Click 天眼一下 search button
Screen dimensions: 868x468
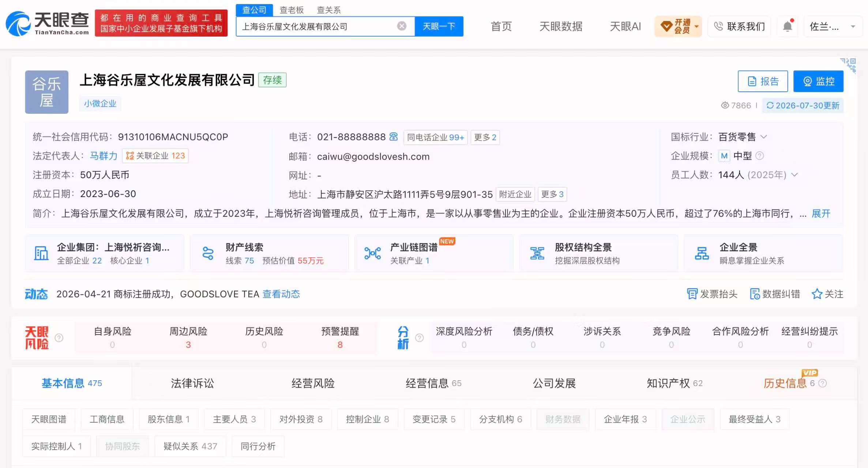439,26
